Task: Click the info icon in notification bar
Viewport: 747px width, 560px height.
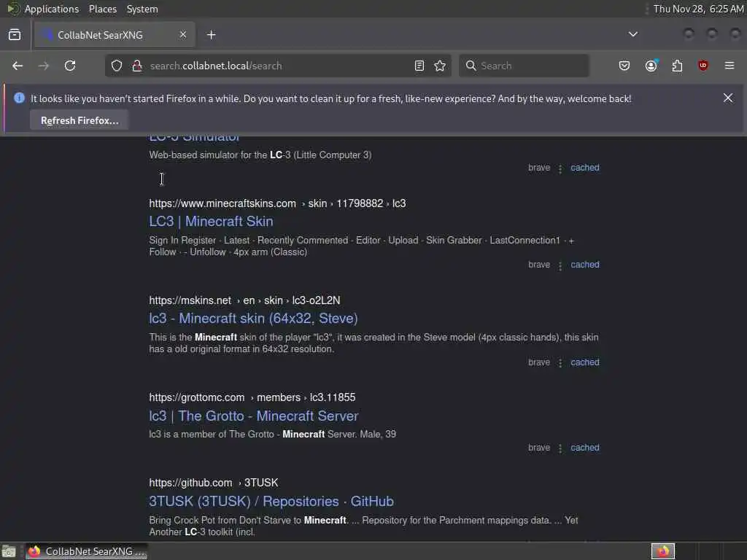Action: 19,98
